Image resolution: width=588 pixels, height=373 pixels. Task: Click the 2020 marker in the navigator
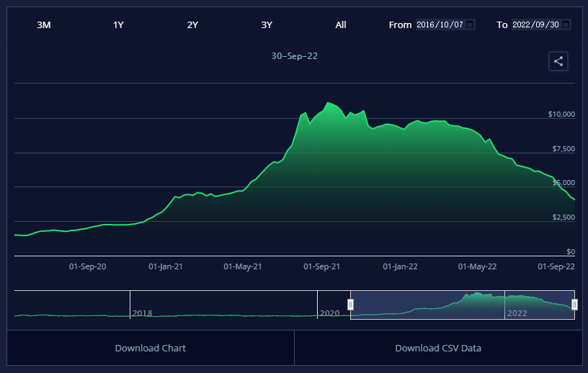(x=329, y=313)
